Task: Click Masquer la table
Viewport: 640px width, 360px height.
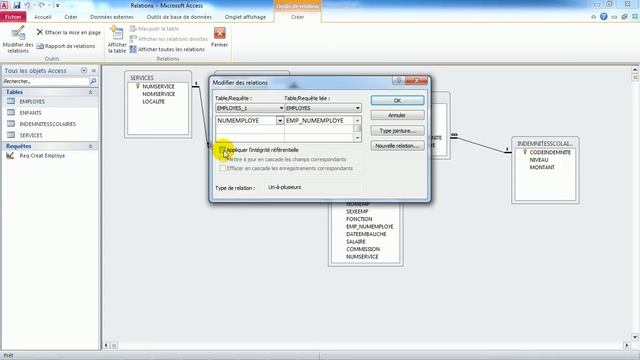Action: pos(154,29)
